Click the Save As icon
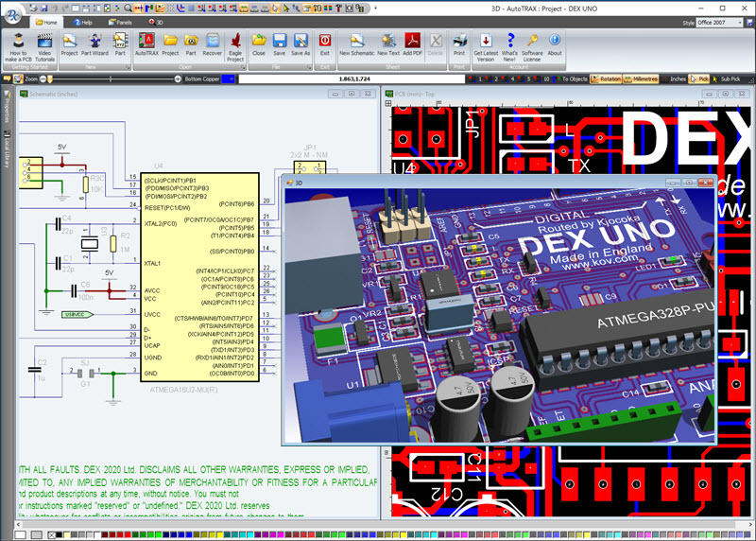756x541 pixels. pos(301,45)
